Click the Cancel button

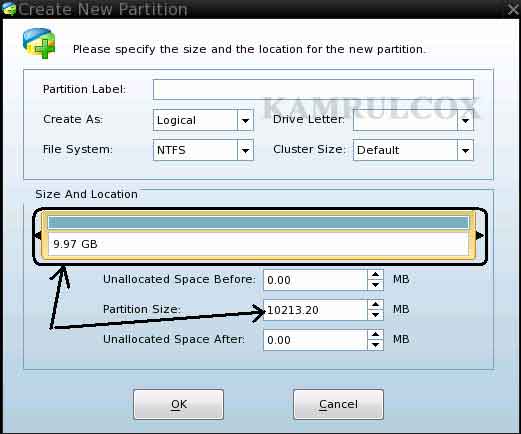[338, 404]
